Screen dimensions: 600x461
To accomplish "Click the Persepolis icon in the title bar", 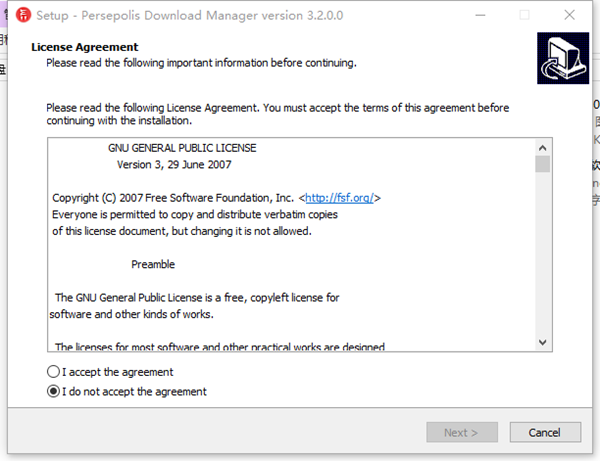I will (19, 15).
